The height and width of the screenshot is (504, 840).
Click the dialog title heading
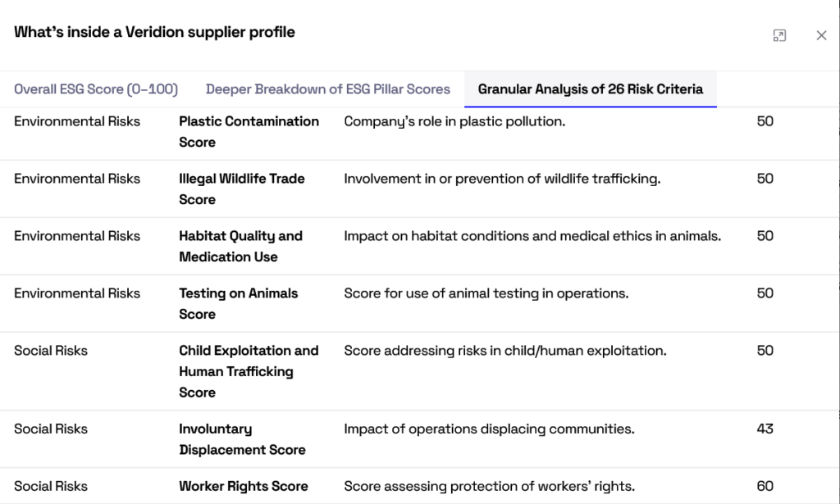click(x=154, y=32)
